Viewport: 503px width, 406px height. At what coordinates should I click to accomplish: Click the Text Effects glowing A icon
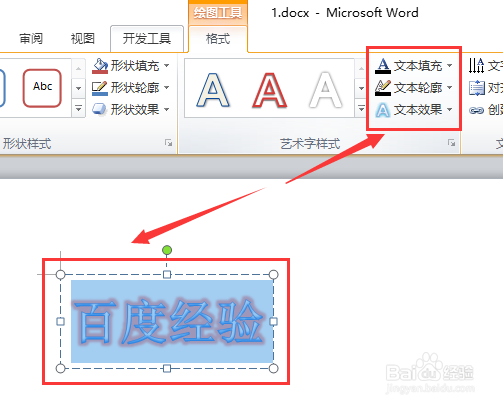click(383, 110)
